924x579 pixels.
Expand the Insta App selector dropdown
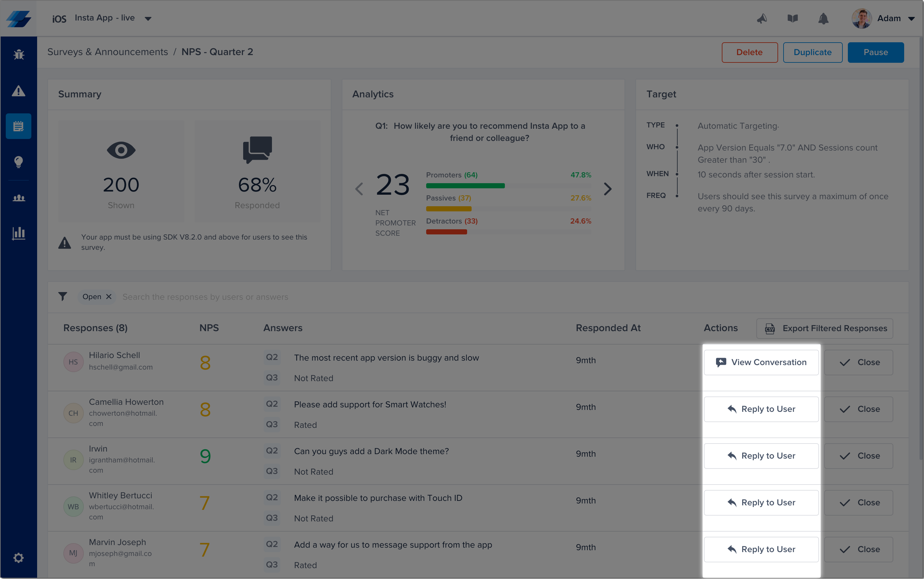[148, 18]
